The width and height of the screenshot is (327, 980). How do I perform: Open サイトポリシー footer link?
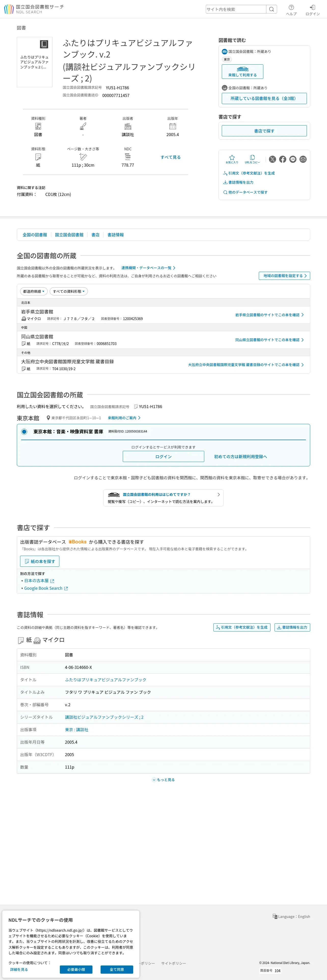click(173, 963)
